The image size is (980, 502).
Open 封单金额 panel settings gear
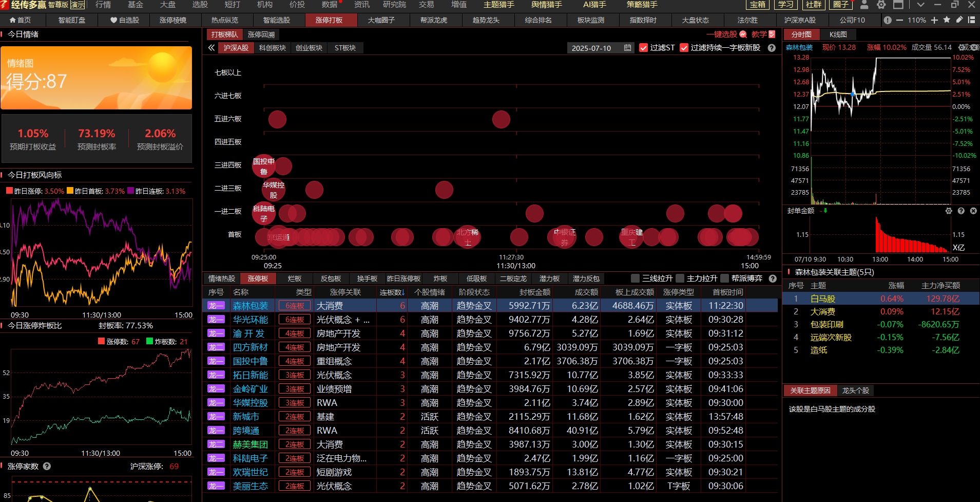tap(949, 211)
